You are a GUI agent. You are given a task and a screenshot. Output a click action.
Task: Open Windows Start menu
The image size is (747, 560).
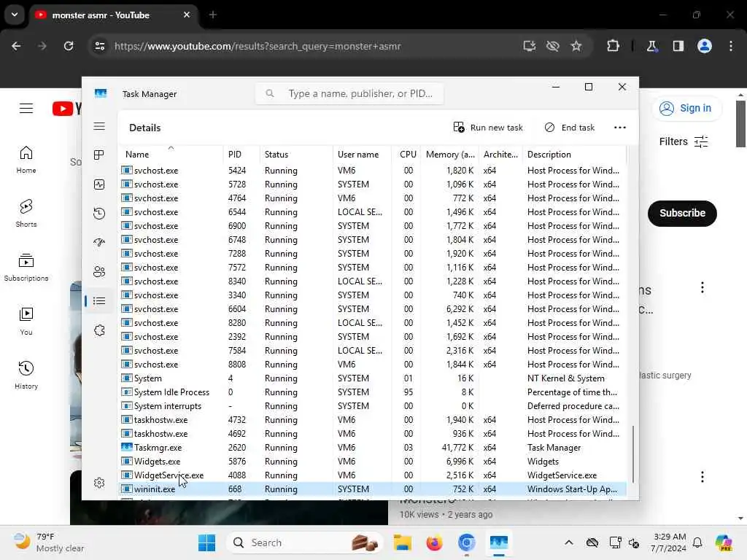point(206,542)
